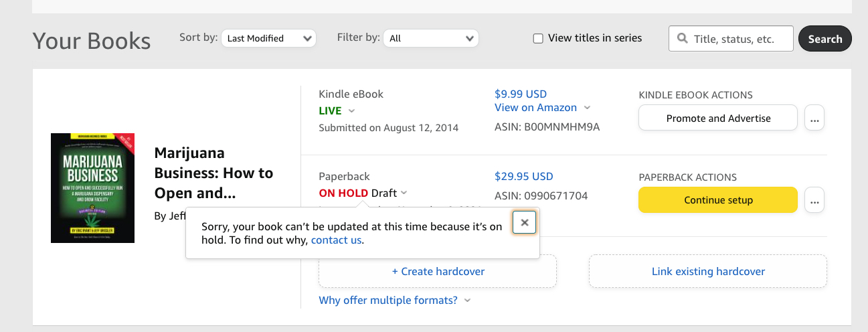Viewport: 868px width, 332px height.
Task: Open Why offer multiple formats link
Action: pos(388,300)
